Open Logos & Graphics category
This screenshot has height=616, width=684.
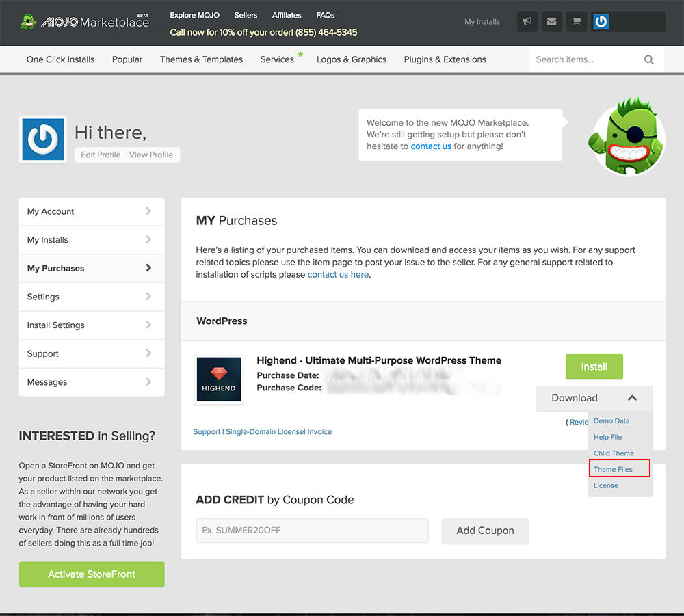352,59
